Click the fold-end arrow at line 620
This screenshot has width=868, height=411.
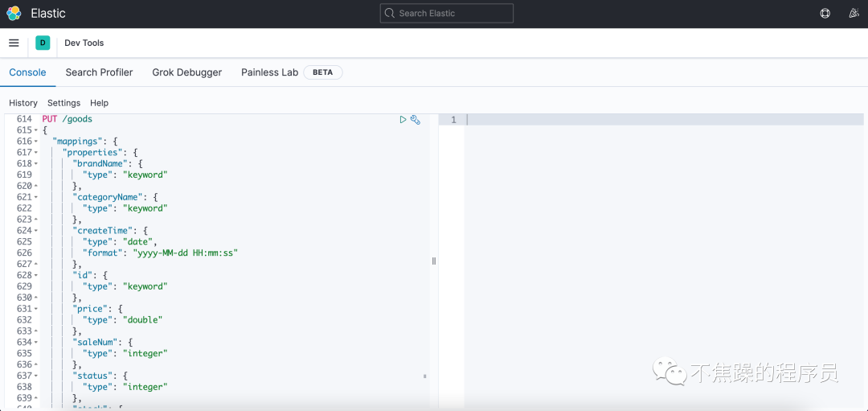[36, 186]
